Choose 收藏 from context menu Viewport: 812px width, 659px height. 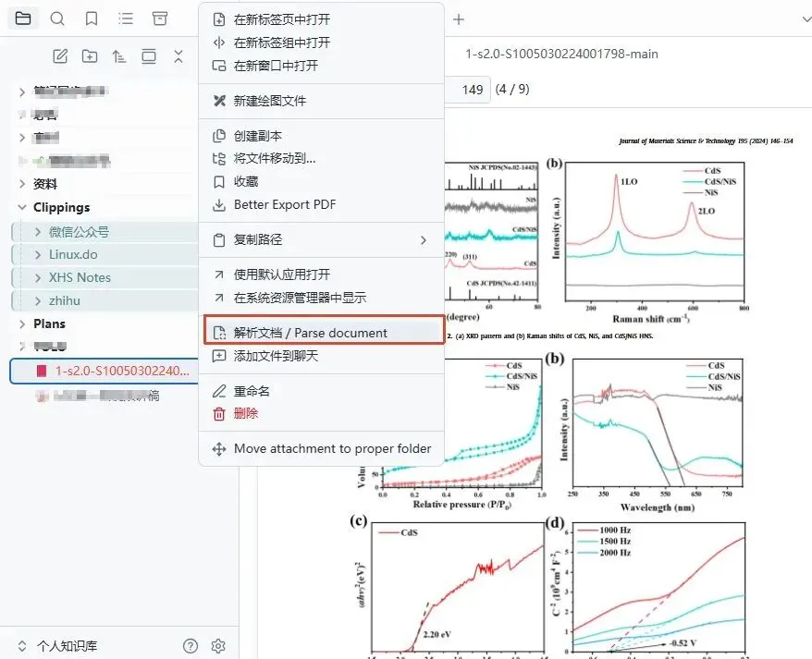point(321,182)
